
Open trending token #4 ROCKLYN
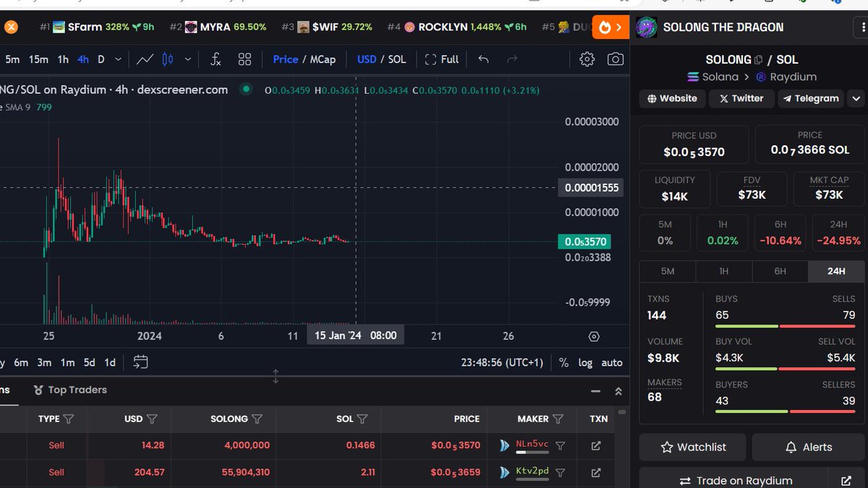coord(457,27)
